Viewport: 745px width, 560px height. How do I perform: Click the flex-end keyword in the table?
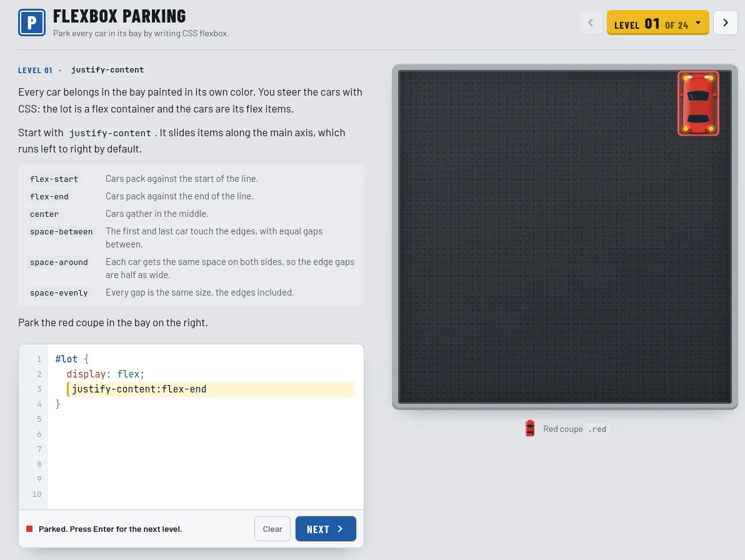click(x=49, y=197)
